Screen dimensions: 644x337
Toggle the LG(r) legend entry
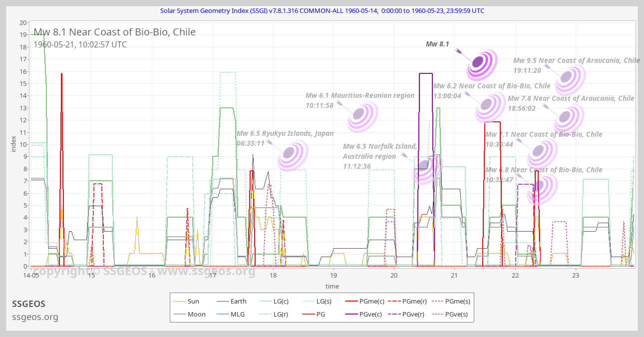pyautogui.click(x=275, y=314)
